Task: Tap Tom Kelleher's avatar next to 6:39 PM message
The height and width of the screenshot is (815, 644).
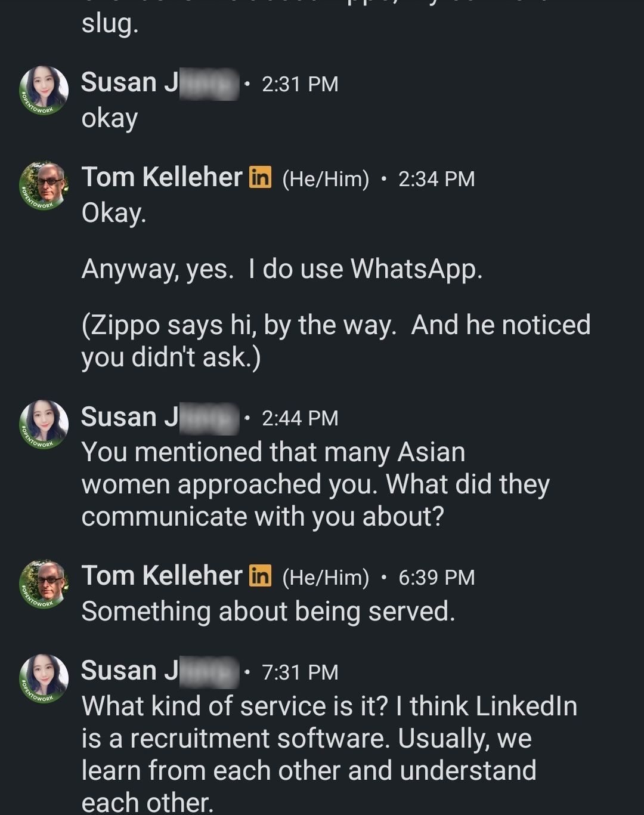Action: [44, 584]
